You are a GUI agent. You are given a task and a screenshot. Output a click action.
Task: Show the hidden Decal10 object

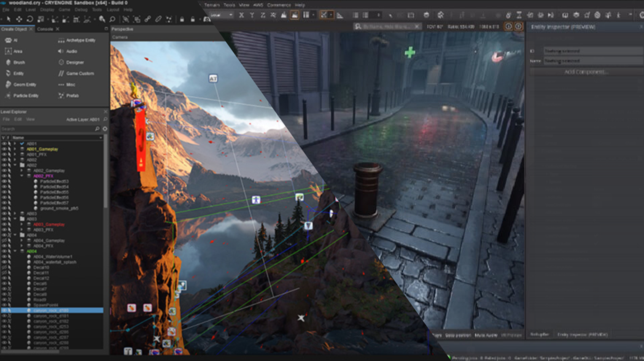point(4,267)
